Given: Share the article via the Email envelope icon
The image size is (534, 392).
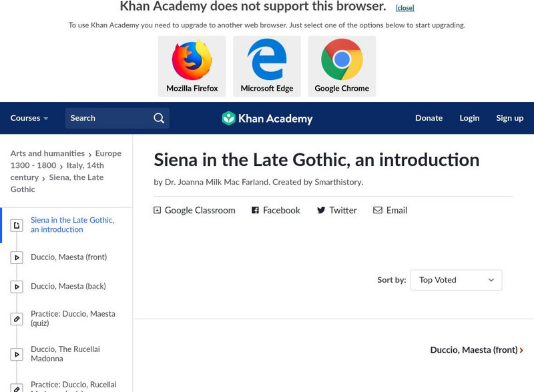Looking at the screenshot, I should point(378,210).
